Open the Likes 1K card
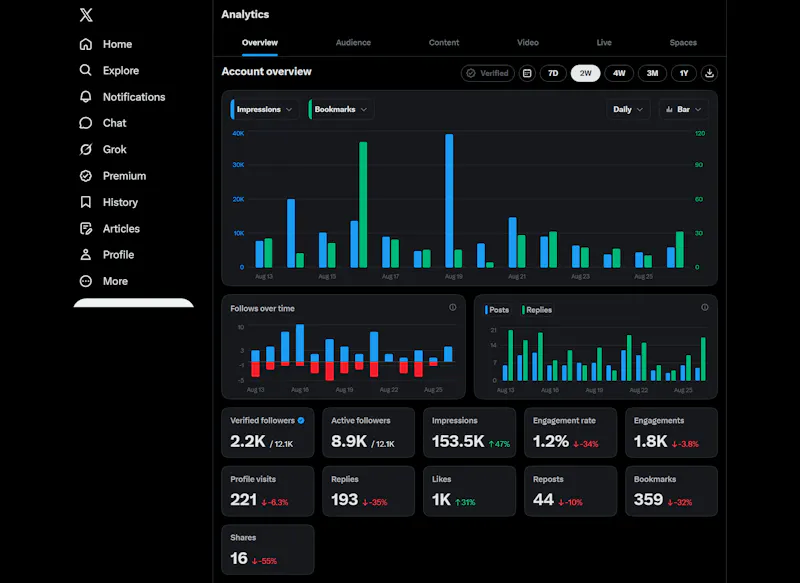This screenshot has height=583, width=800. pos(469,491)
